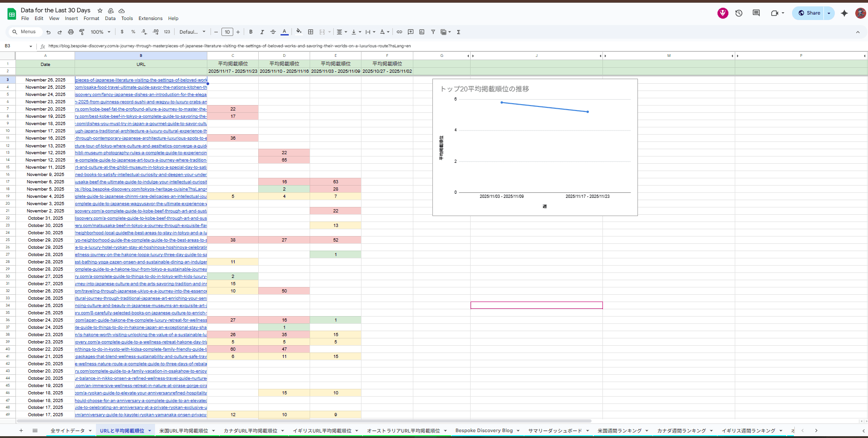
Task: Select the Paint format tool
Action: (82, 32)
